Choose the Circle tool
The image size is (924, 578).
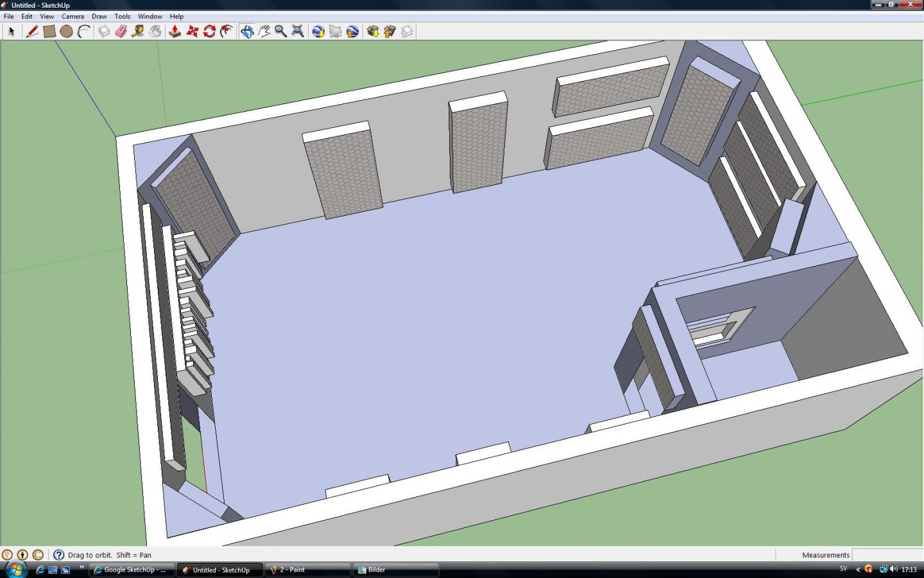coord(66,31)
